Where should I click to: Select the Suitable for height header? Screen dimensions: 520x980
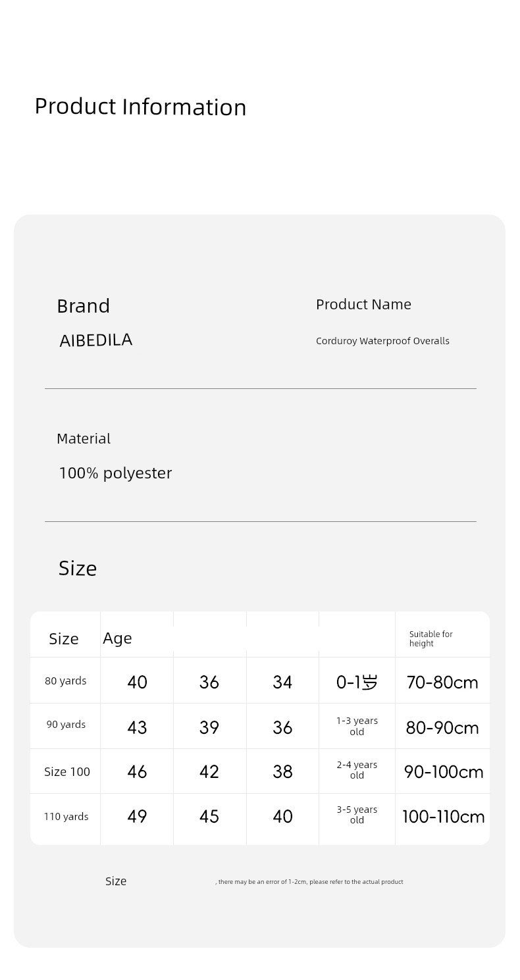click(431, 638)
